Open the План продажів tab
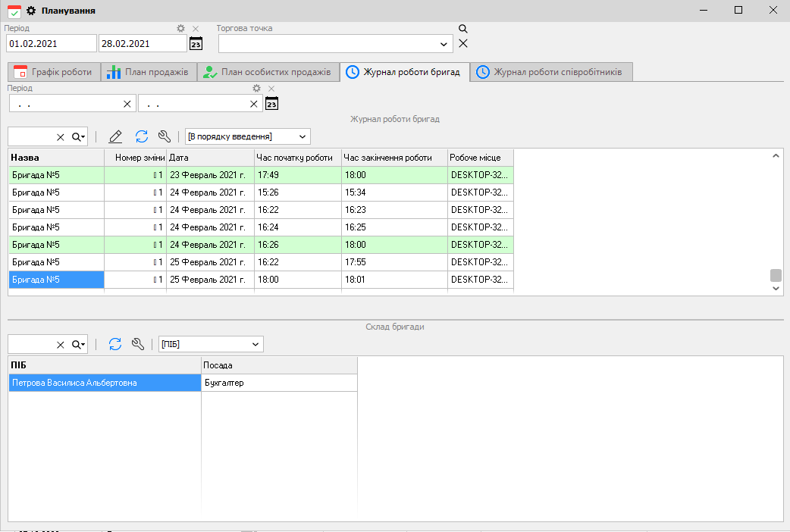 [x=148, y=72]
